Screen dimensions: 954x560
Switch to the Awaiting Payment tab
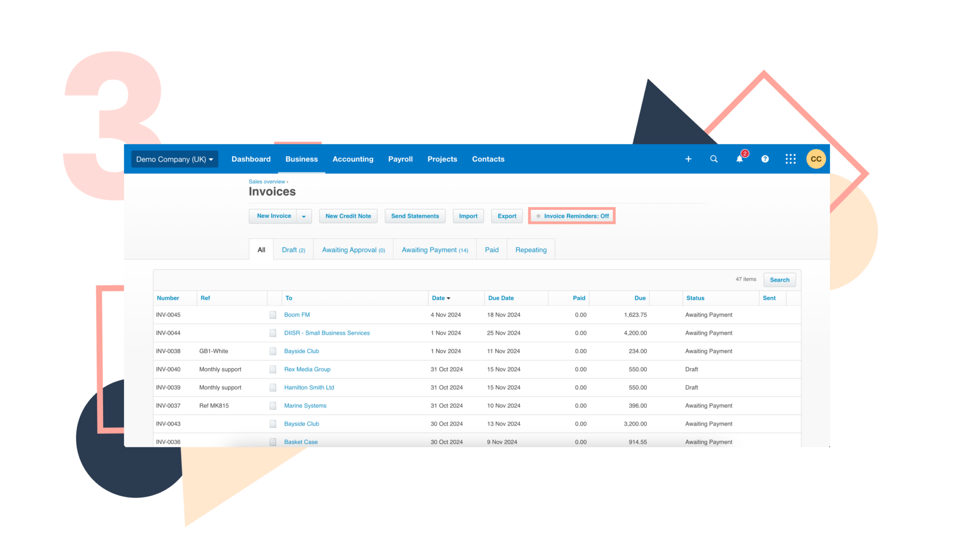click(x=434, y=250)
